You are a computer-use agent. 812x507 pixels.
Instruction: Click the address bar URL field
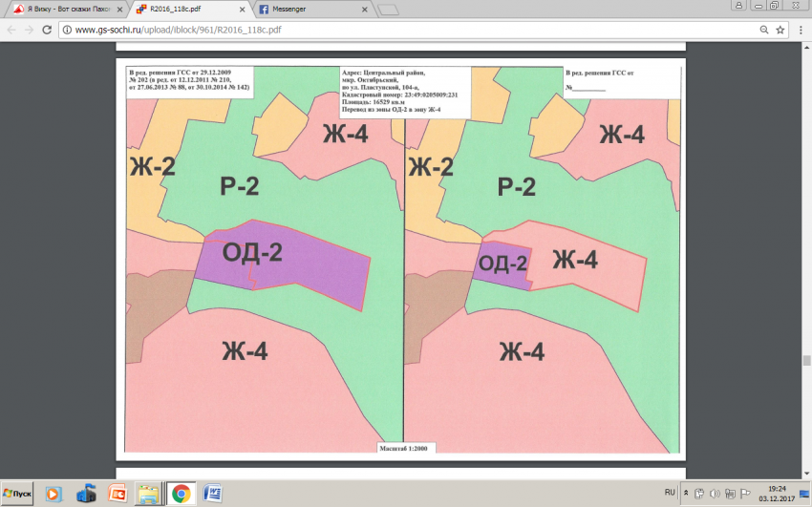[382, 30]
